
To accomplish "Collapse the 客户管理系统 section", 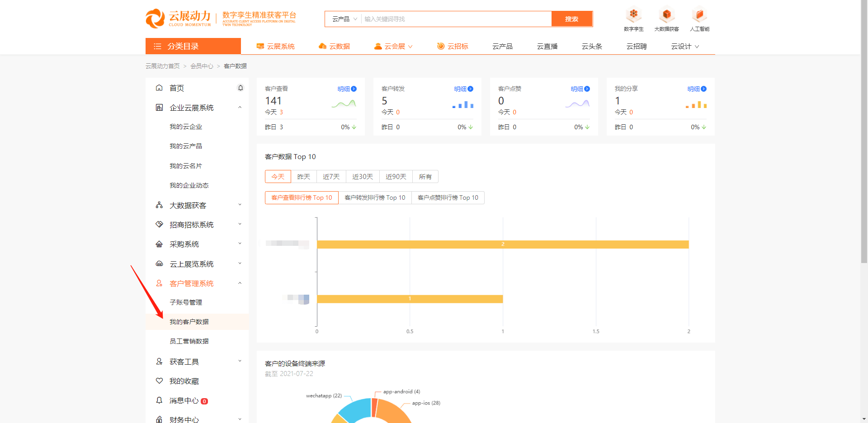I will click(x=240, y=283).
